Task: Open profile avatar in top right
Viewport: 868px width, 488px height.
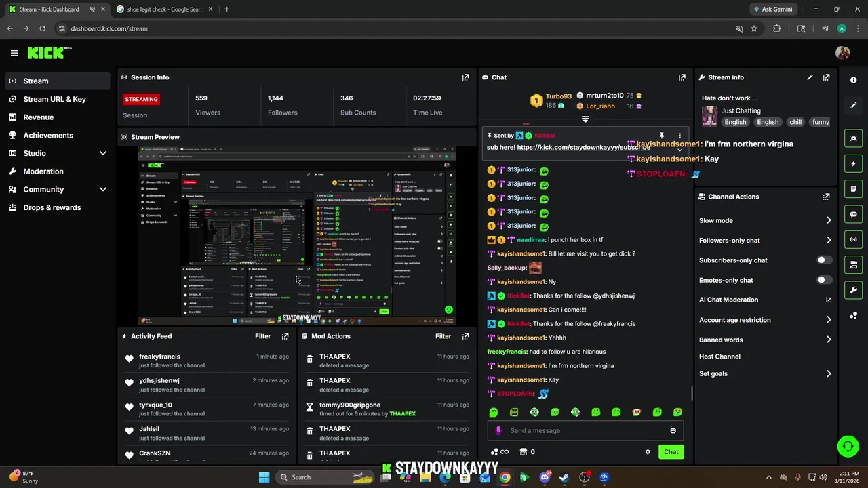Action: coord(843,53)
